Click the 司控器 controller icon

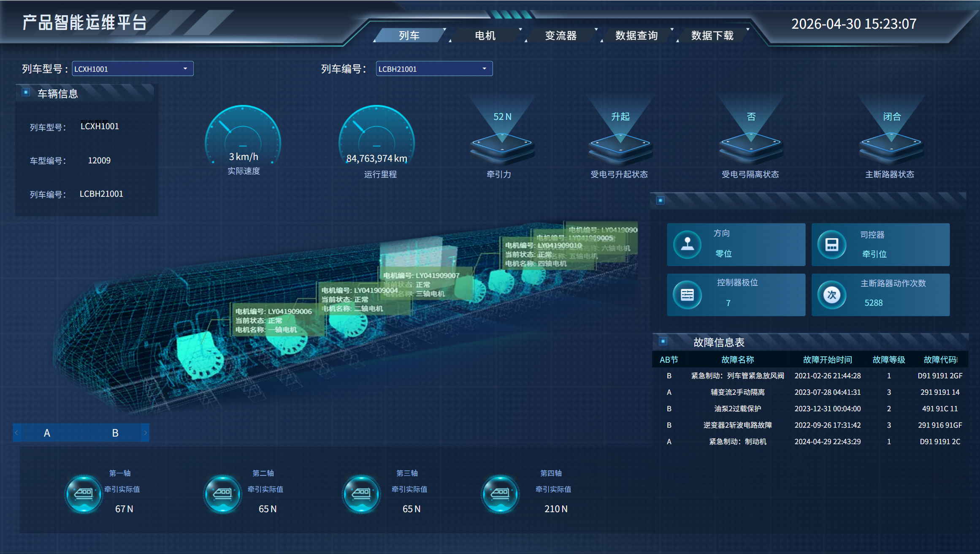click(831, 244)
